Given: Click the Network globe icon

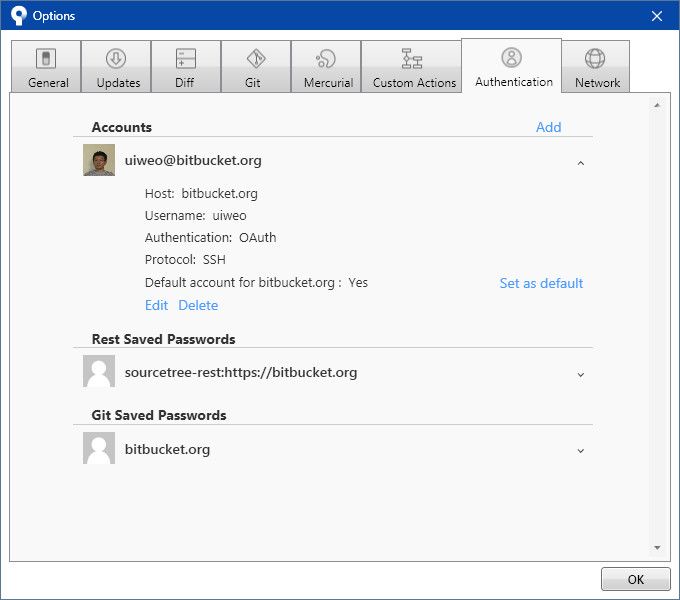Looking at the screenshot, I should [595, 58].
